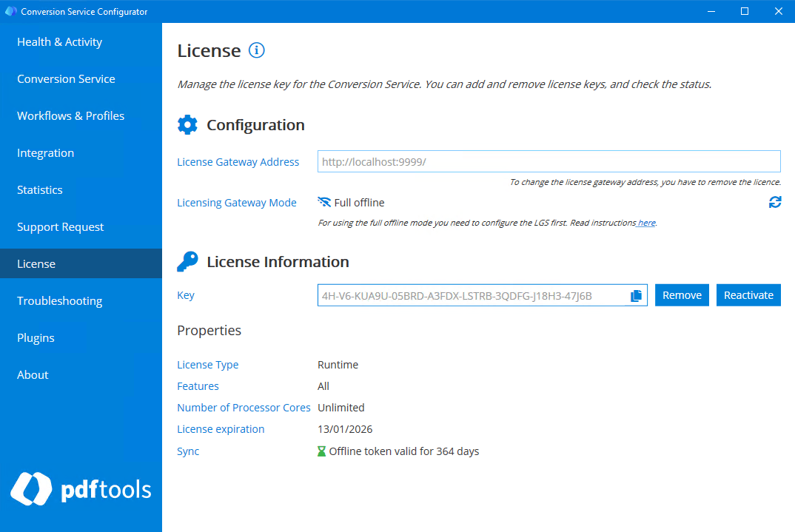
Task: Copy the license key using the copy icon
Action: click(635, 295)
